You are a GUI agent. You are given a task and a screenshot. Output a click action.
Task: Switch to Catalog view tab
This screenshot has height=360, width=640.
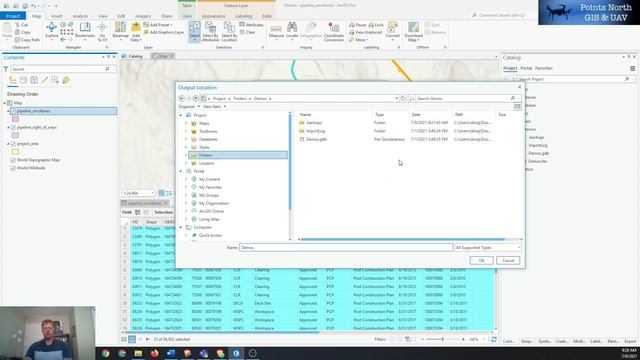(x=132, y=56)
